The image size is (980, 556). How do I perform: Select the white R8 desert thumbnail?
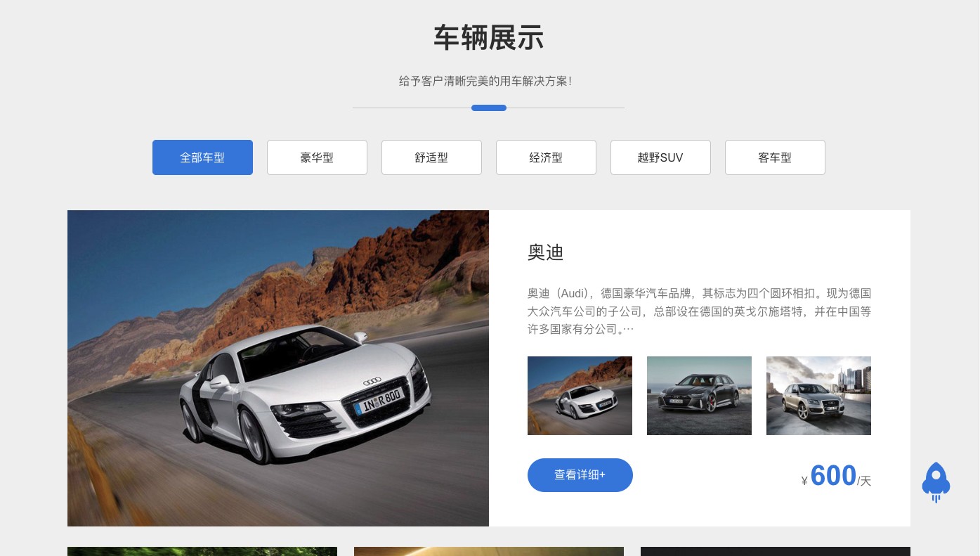(580, 396)
